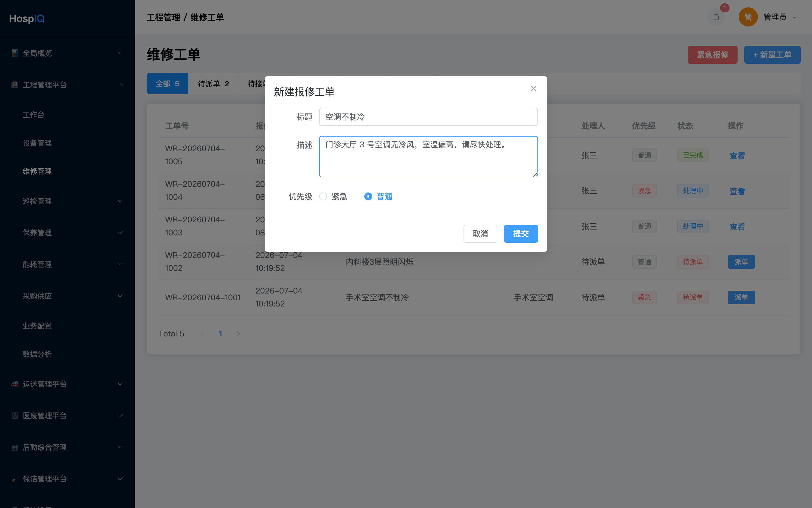
Task: Click the 优先级 column header
Action: coord(644,126)
